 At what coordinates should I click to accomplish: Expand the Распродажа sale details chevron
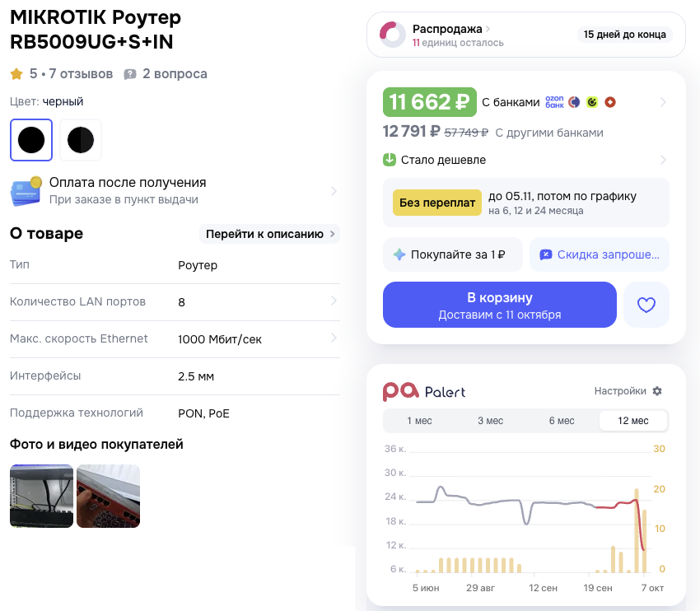pos(488,29)
